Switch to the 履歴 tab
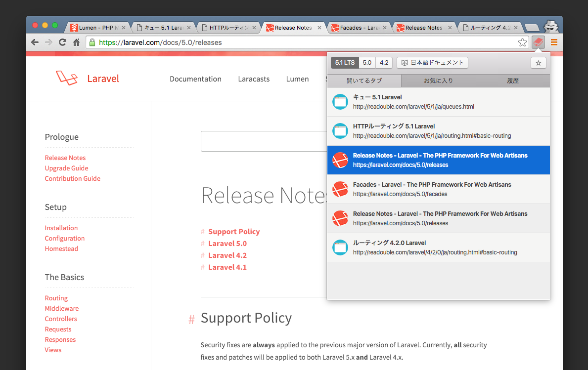 click(x=513, y=81)
